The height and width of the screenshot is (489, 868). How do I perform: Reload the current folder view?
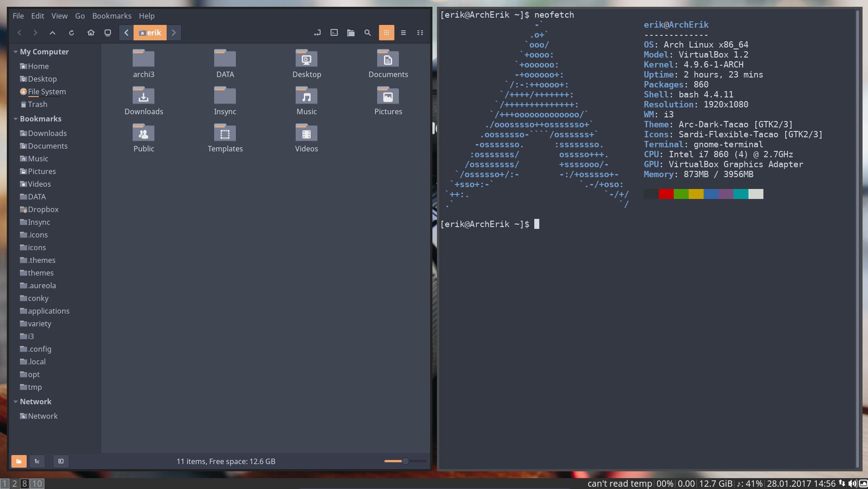click(x=72, y=33)
